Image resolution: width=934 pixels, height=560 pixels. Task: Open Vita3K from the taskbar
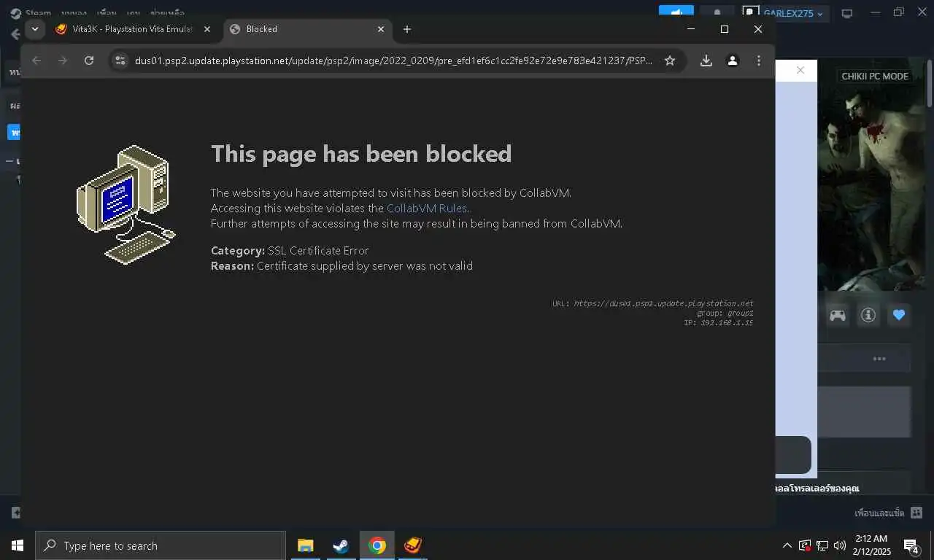click(412, 545)
